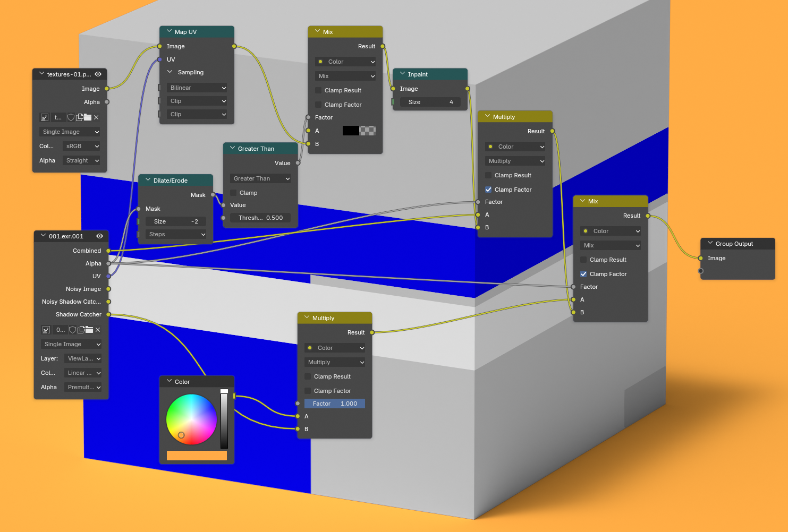Open Steps falloff dropdown in Dilate/Erode
The height and width of the screenshot is (532, 788).
coord(176,234)
